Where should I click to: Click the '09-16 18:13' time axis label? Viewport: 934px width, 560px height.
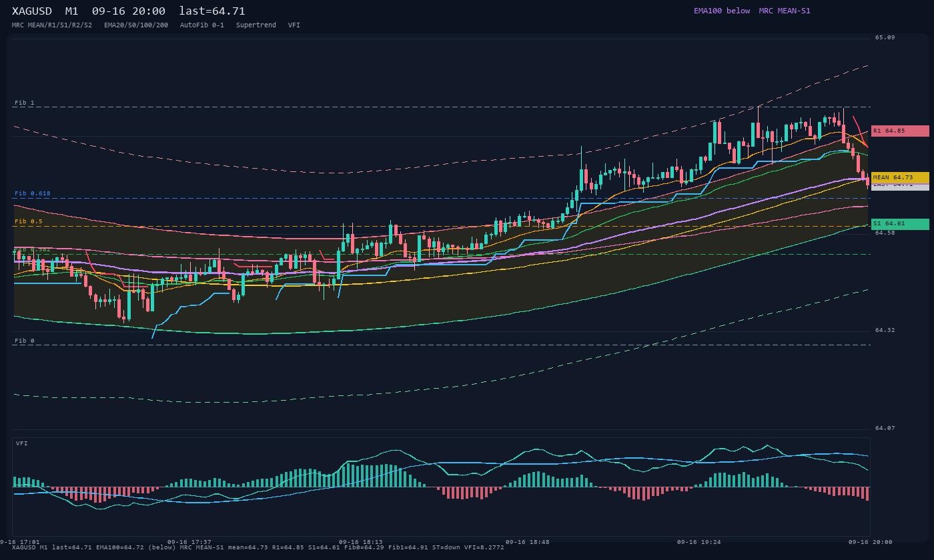pos(361,542)
